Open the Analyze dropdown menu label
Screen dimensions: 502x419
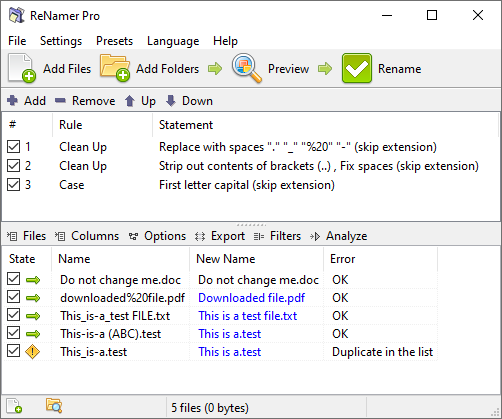coord(347,236)
